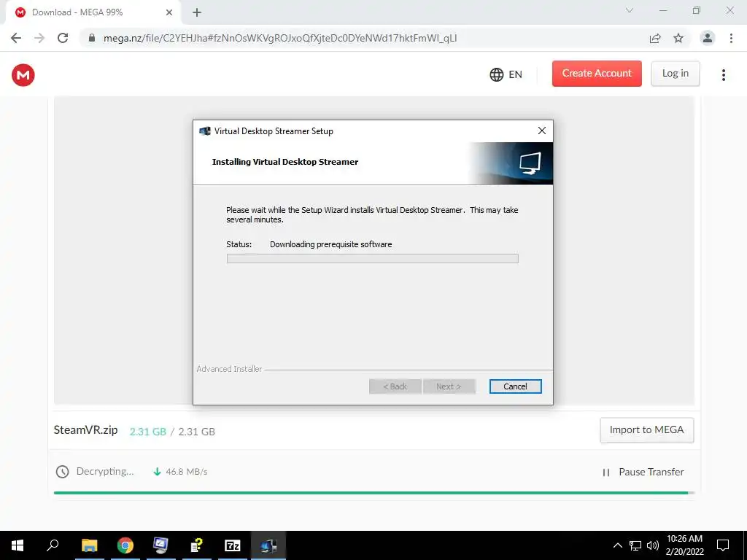Viewport: 747px width, 560px height.
Task: Close the Download - MEGA tab
Action: [x=169, y=12]
